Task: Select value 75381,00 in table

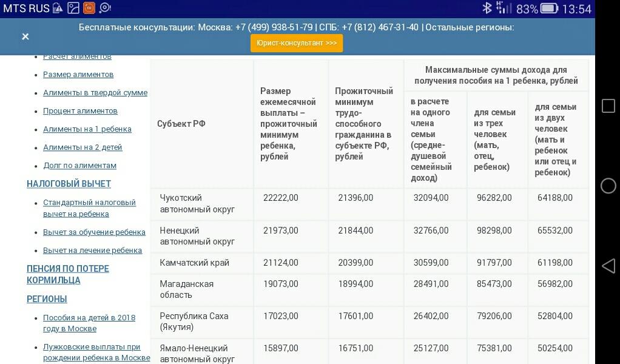Action: click(494, 348)
